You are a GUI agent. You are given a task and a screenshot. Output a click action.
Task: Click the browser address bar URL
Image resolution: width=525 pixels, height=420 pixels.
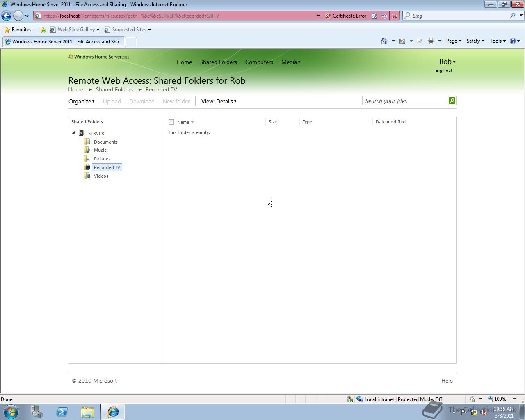[x=131, y=16]
